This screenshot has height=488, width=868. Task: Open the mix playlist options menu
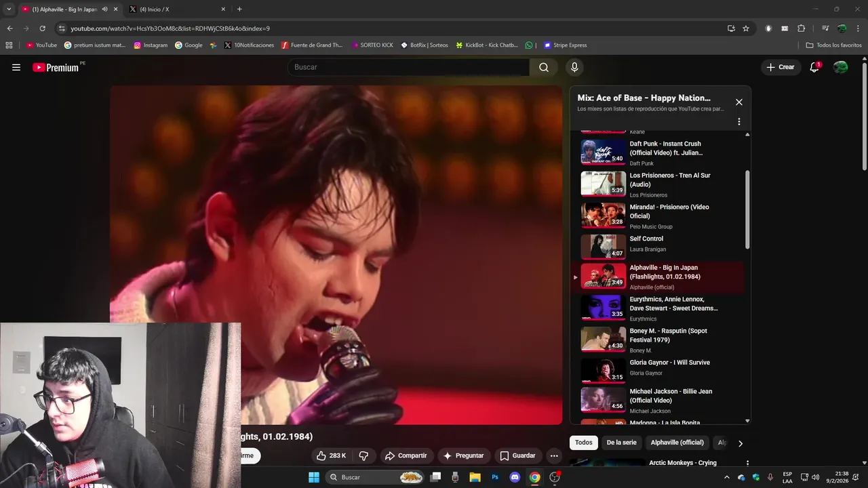[x=739, y=121]
